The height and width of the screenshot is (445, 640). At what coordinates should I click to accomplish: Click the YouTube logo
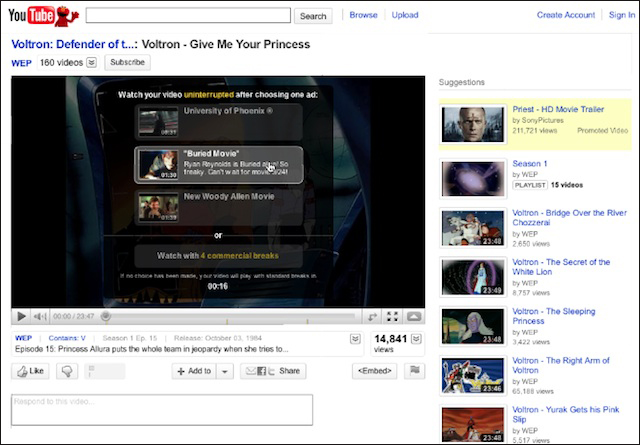click(x=43, y=16)
